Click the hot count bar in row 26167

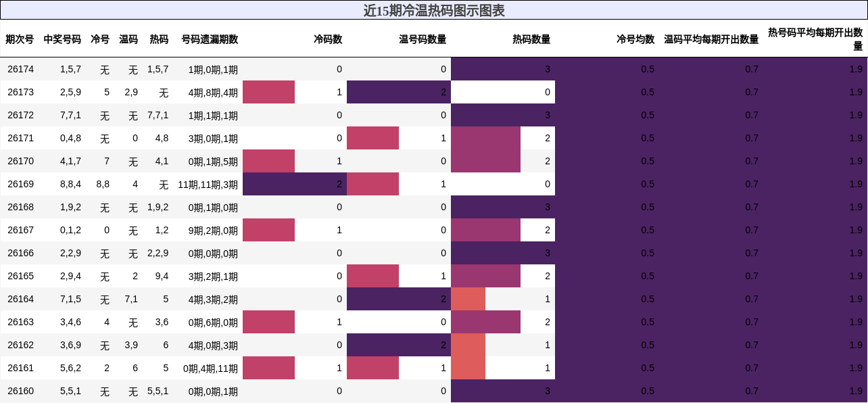coord(485,230)
